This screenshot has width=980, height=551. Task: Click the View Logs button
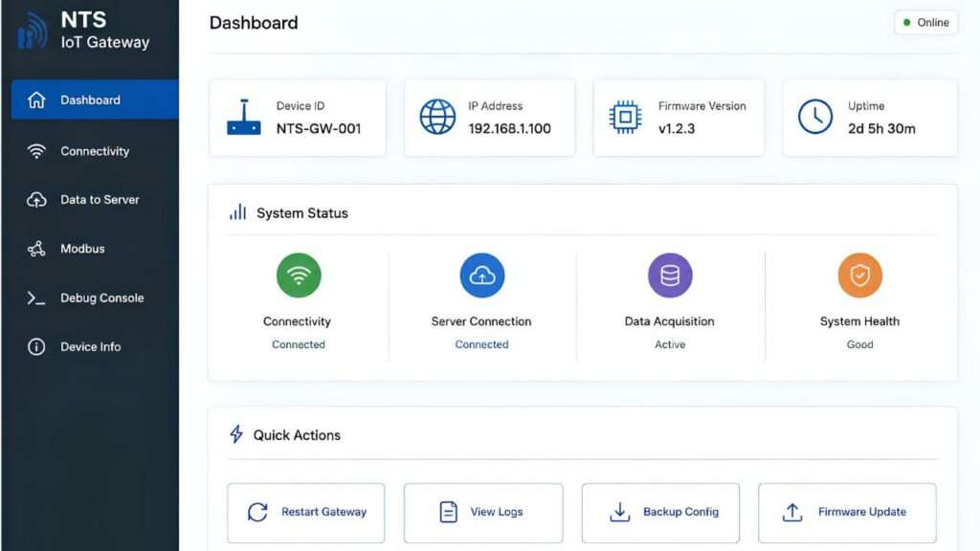(483, 513)
